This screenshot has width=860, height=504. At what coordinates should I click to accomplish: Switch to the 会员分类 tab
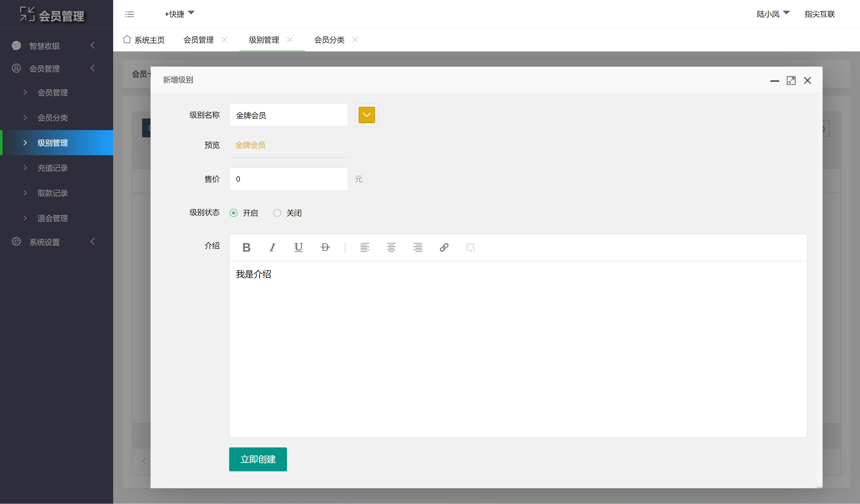point(329,40)
